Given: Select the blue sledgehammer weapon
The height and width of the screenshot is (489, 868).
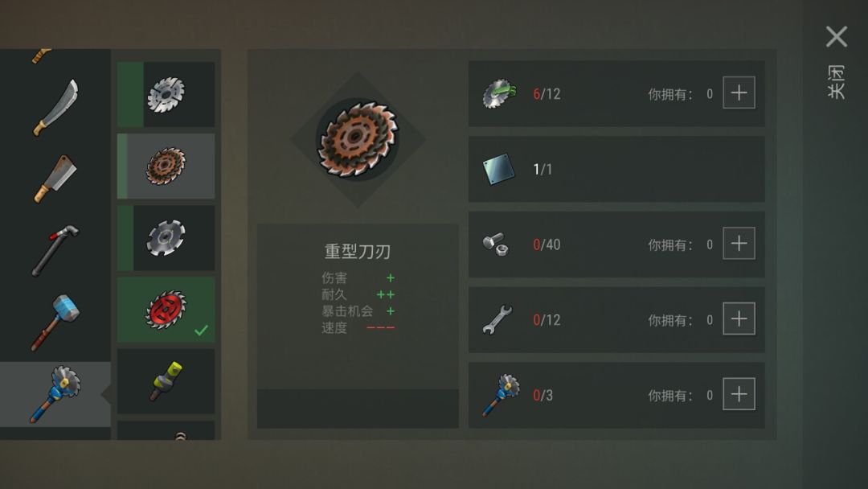Looking at the screenshot, I should click(x=55, y=323).
